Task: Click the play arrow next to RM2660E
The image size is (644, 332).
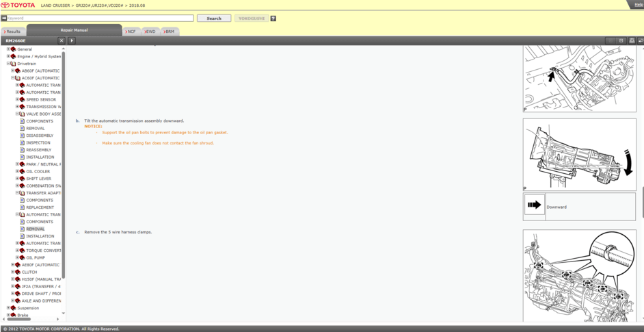Action: point(72,41)
